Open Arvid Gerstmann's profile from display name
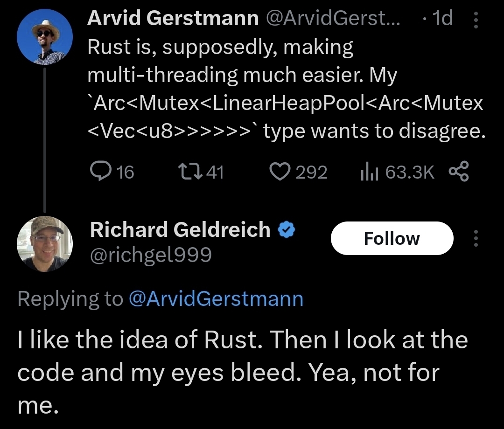Viewport: 504px width, 429px height. [173, 19]
